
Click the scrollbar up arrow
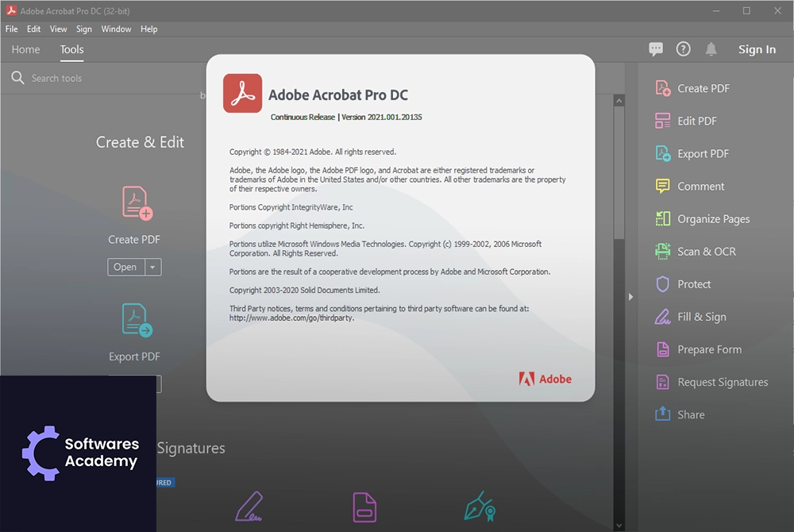(x=619, y=101)
